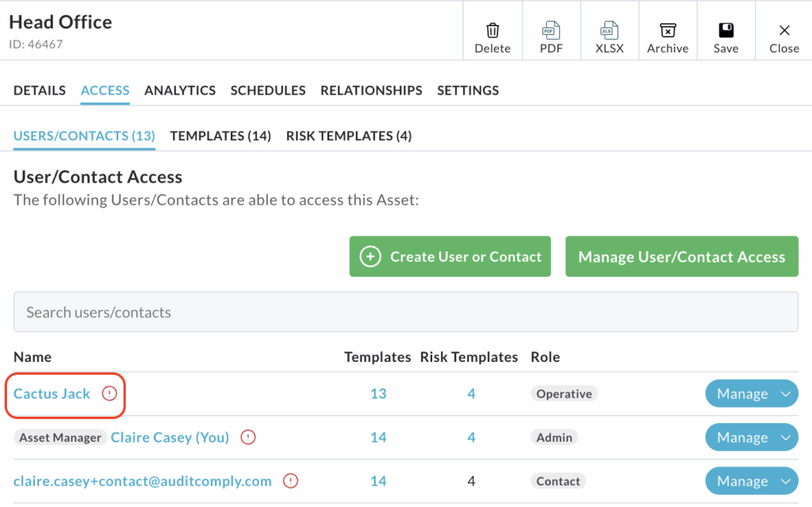This screenshot has height=507, width=812.
Task: Go to the Relationships tab
Action: (371, 90)
